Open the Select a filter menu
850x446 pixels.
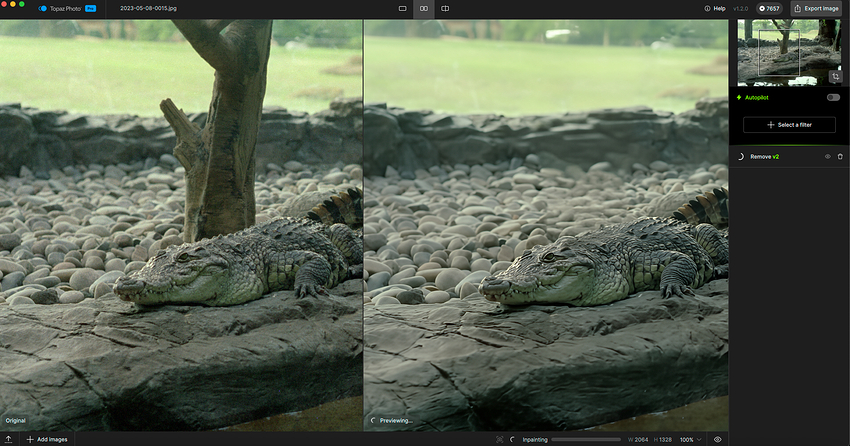(789, 125)
